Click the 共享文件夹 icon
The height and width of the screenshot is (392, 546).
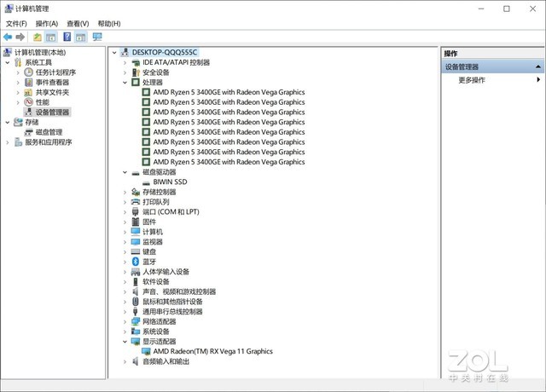tap(28, 93)
